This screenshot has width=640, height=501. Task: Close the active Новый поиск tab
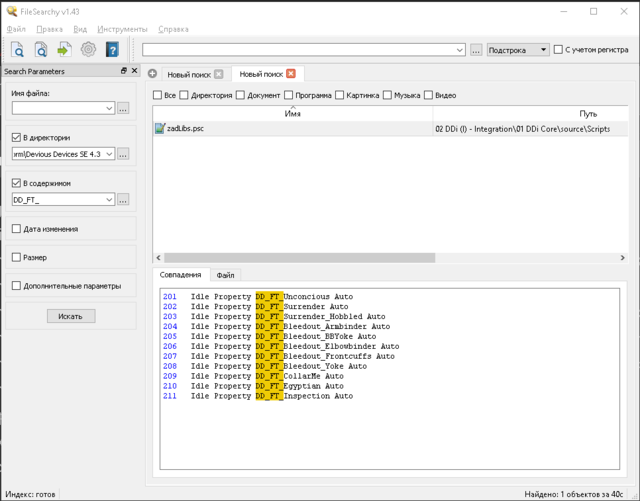(291, 74)
